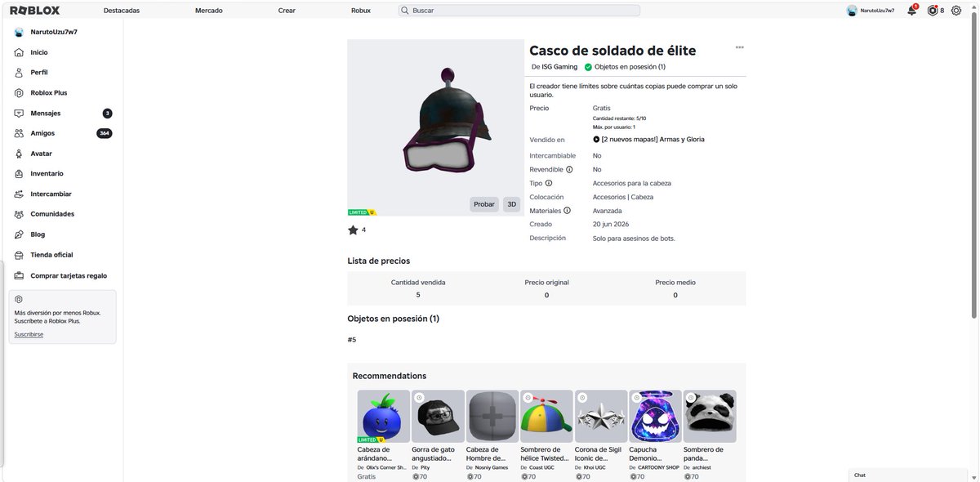
Task: Click the search magnifier icon
Action: pyautogui.click(x=405, y=11)
